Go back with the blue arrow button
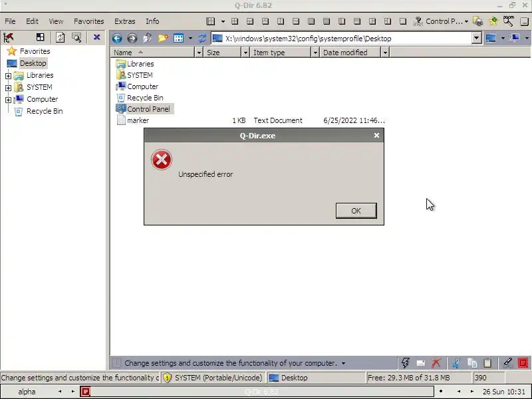 pyautogui.click(x=117, y=39)
